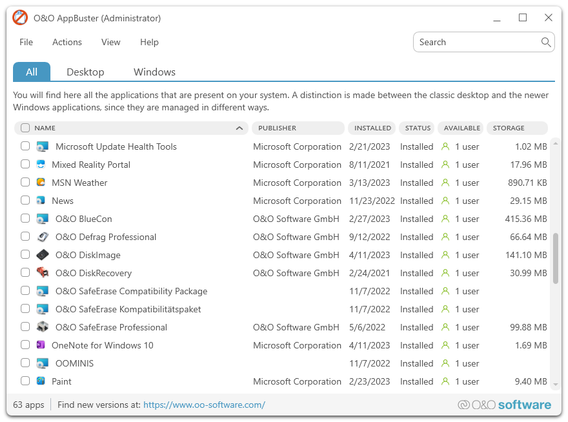
Task: Click the Paint app icon
Action: click(41, 381)
